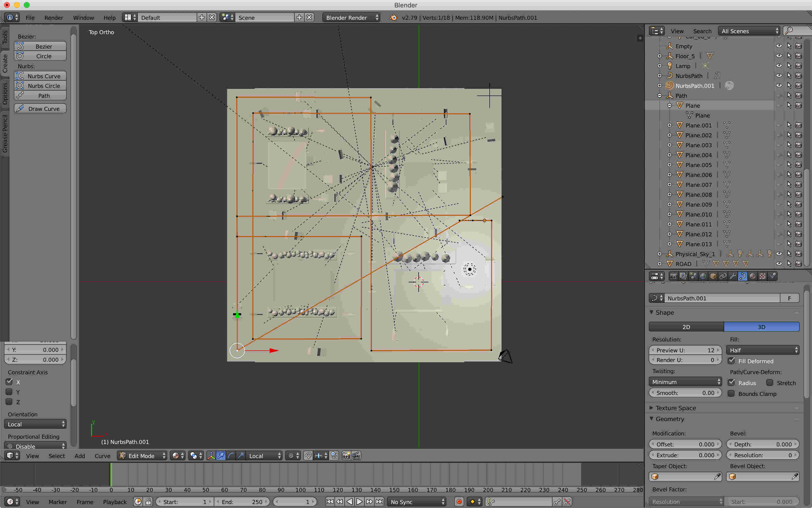This screenshot has width=812, height=508.
Task: Switch curve shape to 2D
Action: 686,327
